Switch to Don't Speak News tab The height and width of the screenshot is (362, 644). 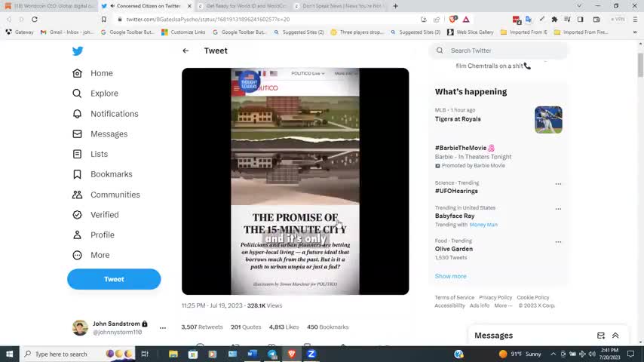(x=339, y=6)
